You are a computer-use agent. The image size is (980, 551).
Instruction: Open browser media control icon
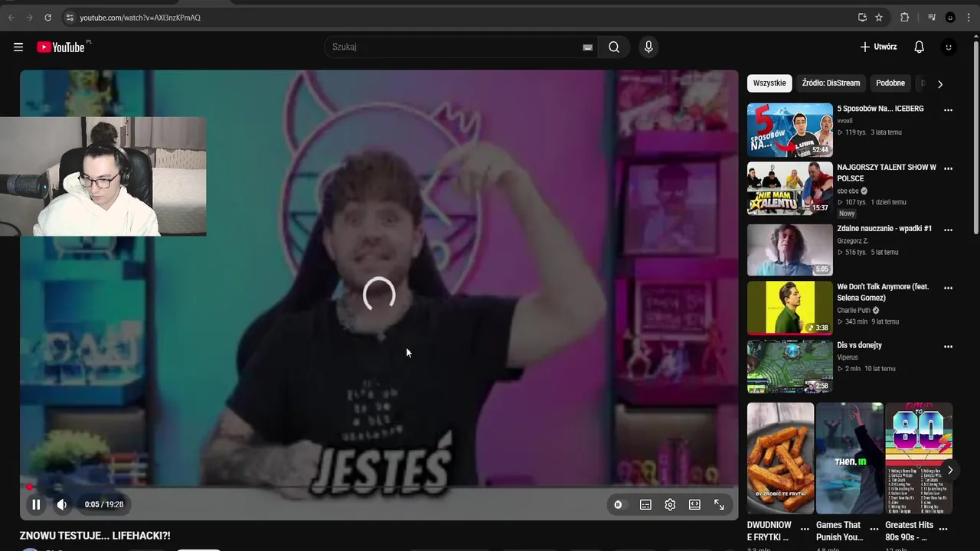tap(932, 18)
